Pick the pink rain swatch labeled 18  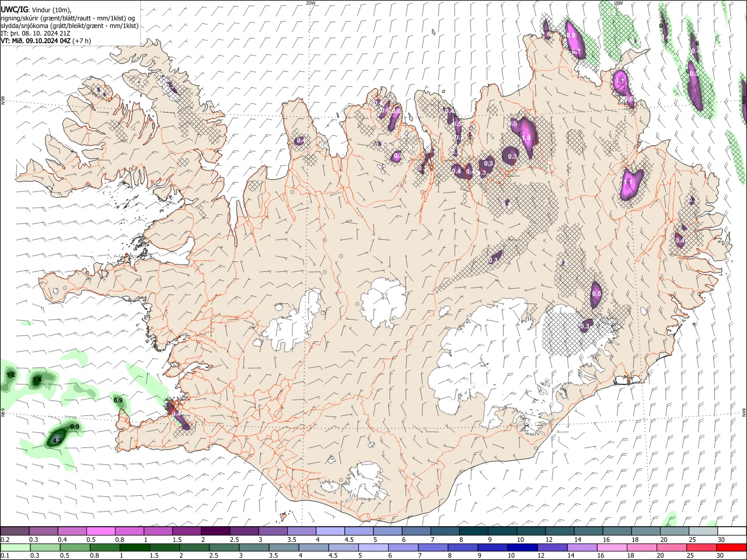click(x=641, y=548)
